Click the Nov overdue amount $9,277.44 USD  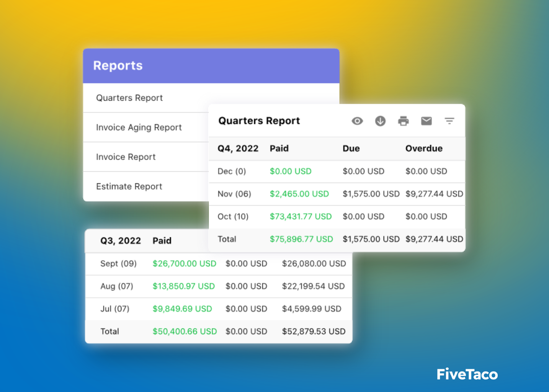[x=434, y=194]
